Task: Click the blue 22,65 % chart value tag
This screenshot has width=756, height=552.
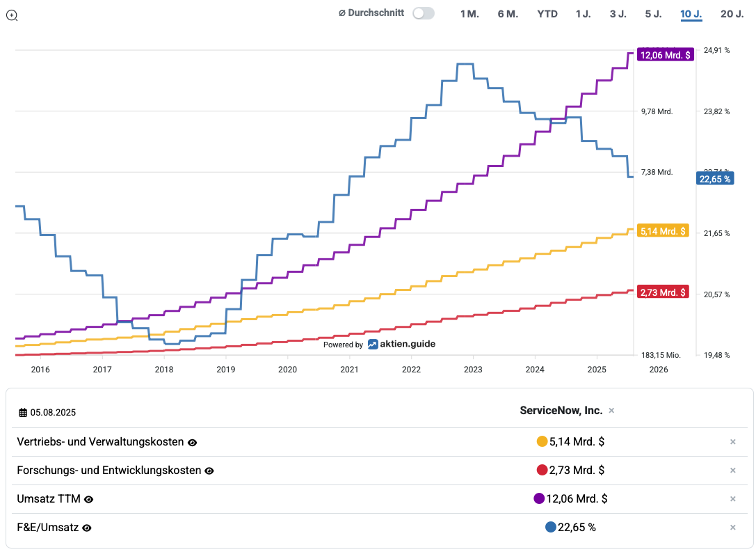Action: [x=715, y=179]
